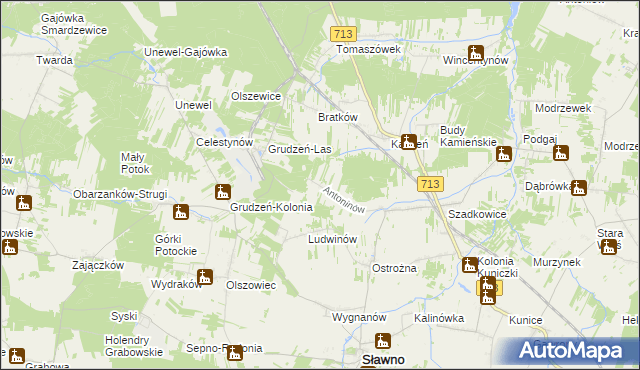This screenshot has width=640, height=370.
Task: Click the Budy Kamieńskie label
Action: coord(468,136)
